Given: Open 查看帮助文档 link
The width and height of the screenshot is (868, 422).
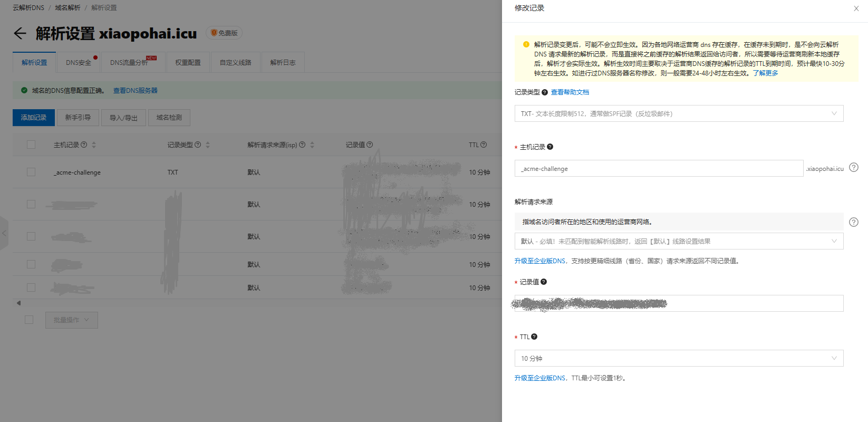Looking at the screenshot, I should pyautogui.click(x=570, y=92).
